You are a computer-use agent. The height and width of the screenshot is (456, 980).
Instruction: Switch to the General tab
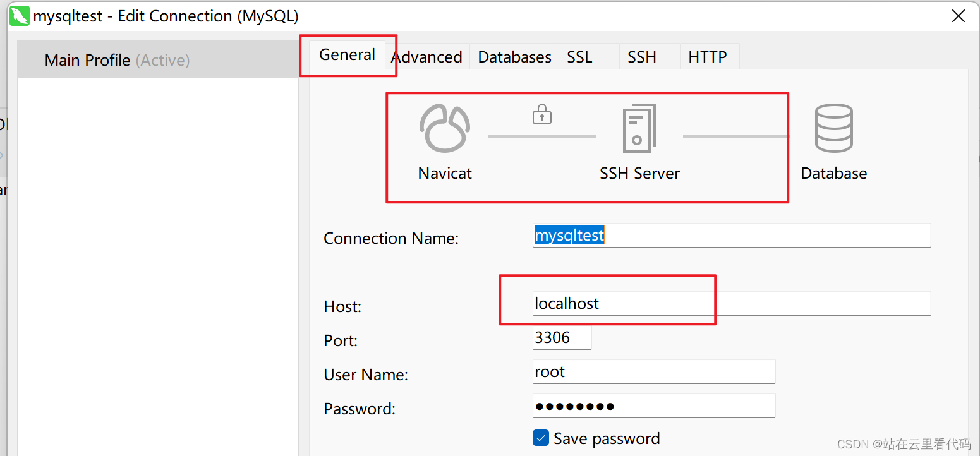click(347, 55)
